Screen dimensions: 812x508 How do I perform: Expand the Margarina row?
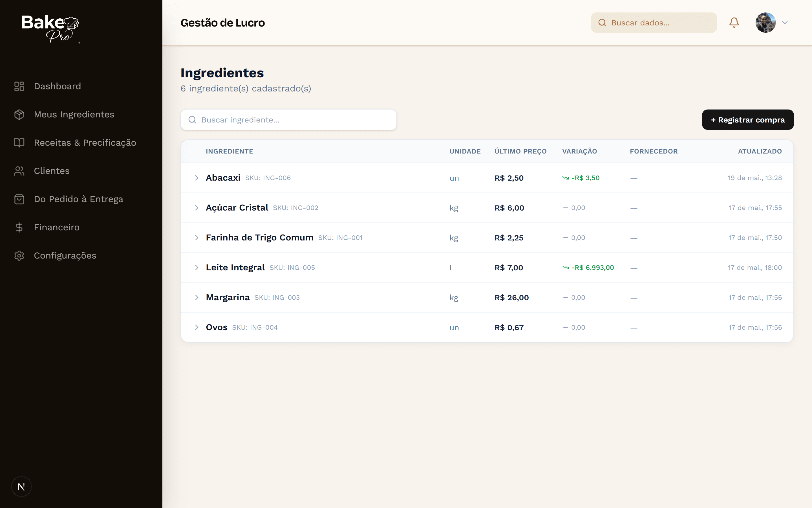point(197,297)
